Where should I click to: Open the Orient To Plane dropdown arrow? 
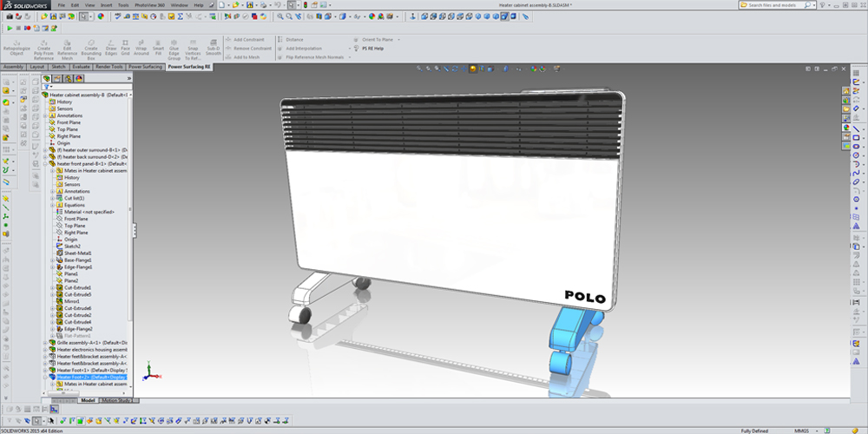coord(398,40)
